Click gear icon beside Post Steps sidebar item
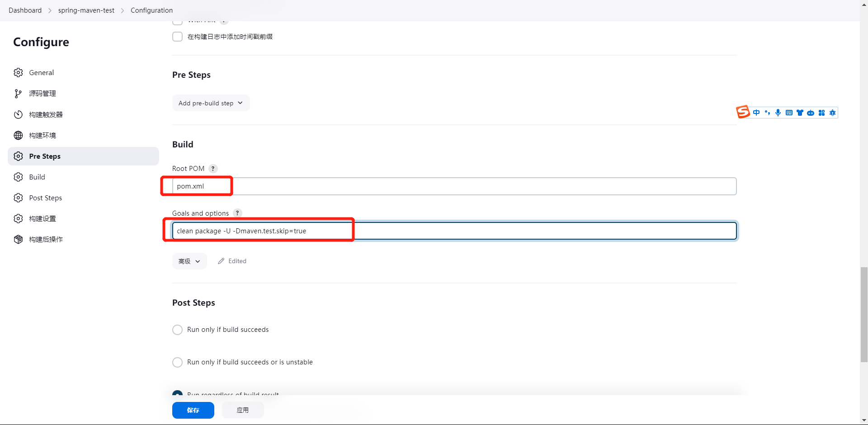The width and height of the screenshot is (868, 425). [18, 198]
